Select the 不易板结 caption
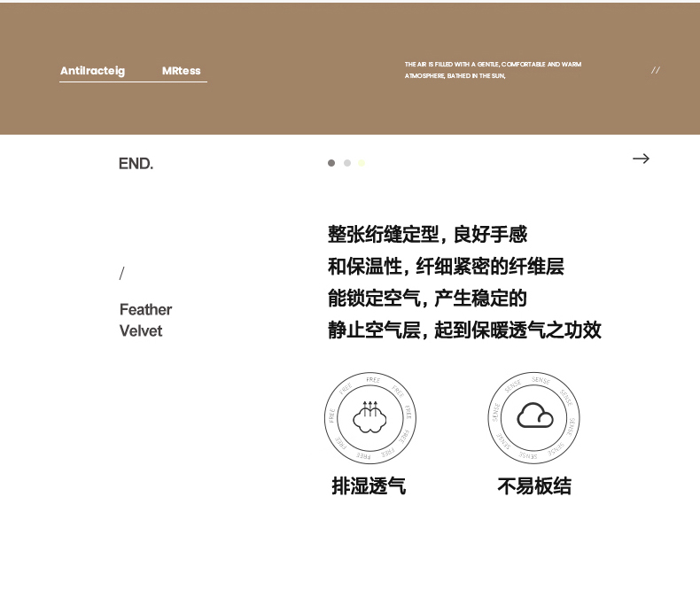This screenshot has width=700, height=590. 533,485
